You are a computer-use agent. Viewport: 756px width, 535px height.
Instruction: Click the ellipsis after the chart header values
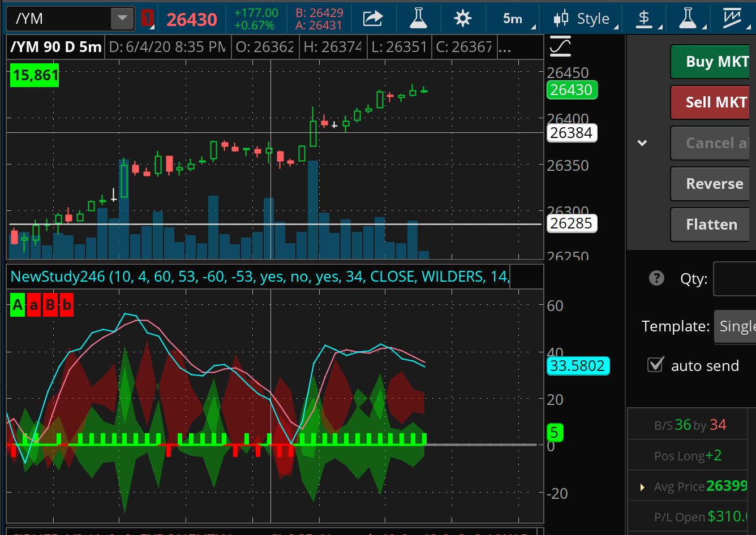coord(505,49)
